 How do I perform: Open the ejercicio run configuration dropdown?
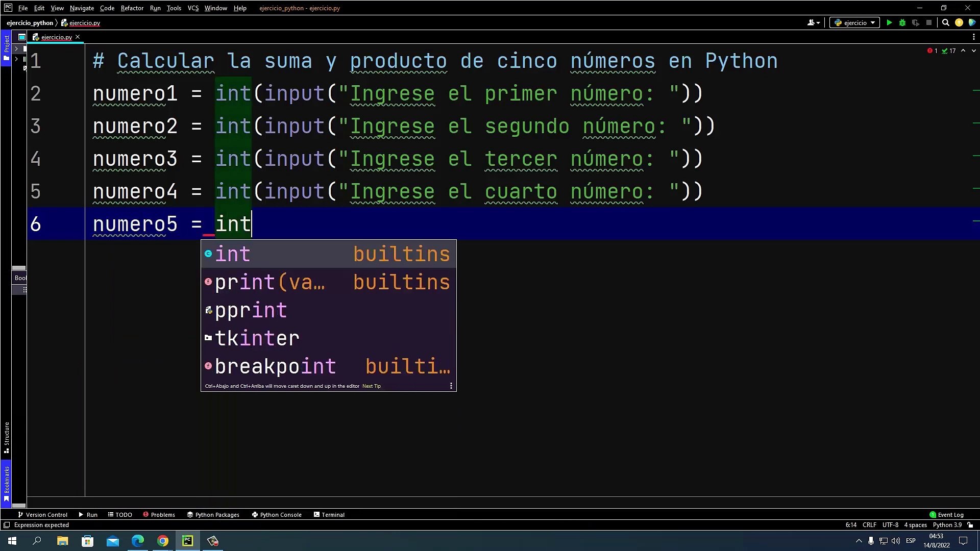tap(854, 22)
